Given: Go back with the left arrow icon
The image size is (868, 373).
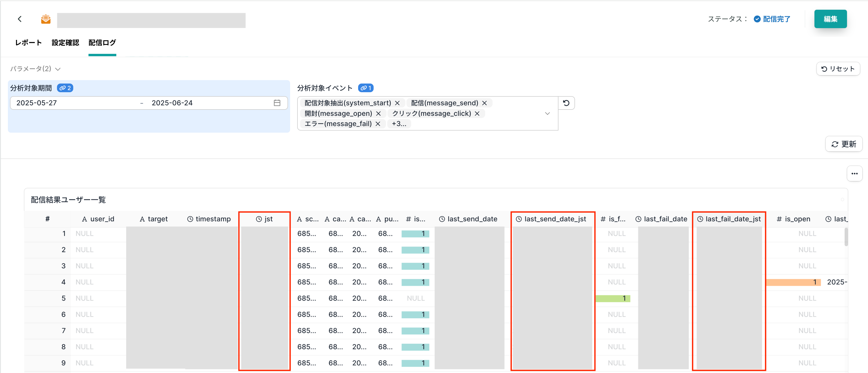Looking at the screenshot, I should click(x=20, y=19).
